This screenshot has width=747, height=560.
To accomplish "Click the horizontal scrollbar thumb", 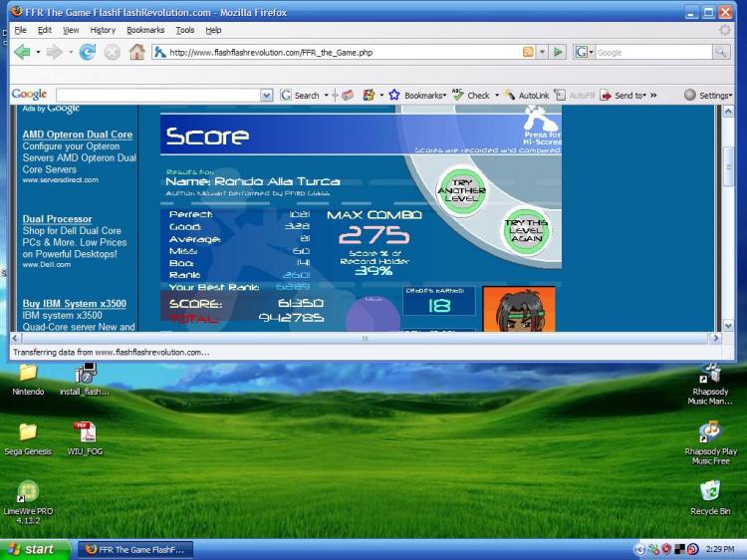I will click(365, 338).
